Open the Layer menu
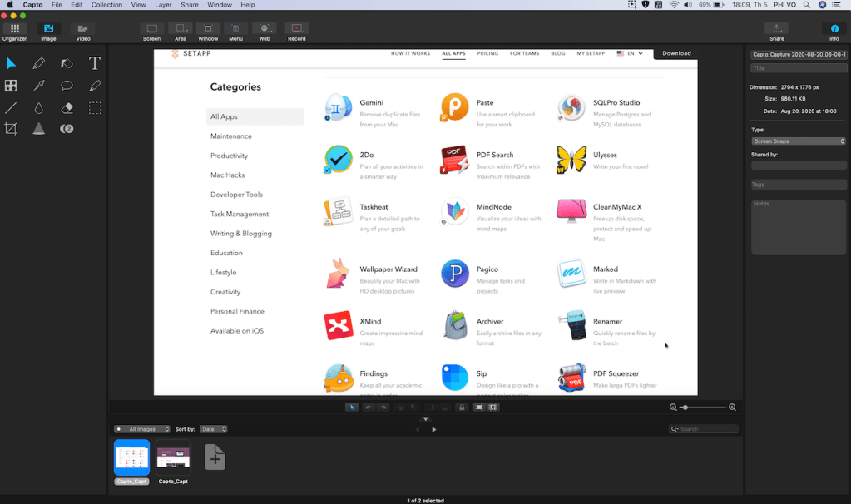The image size is (851, 504). coord(163,5)
